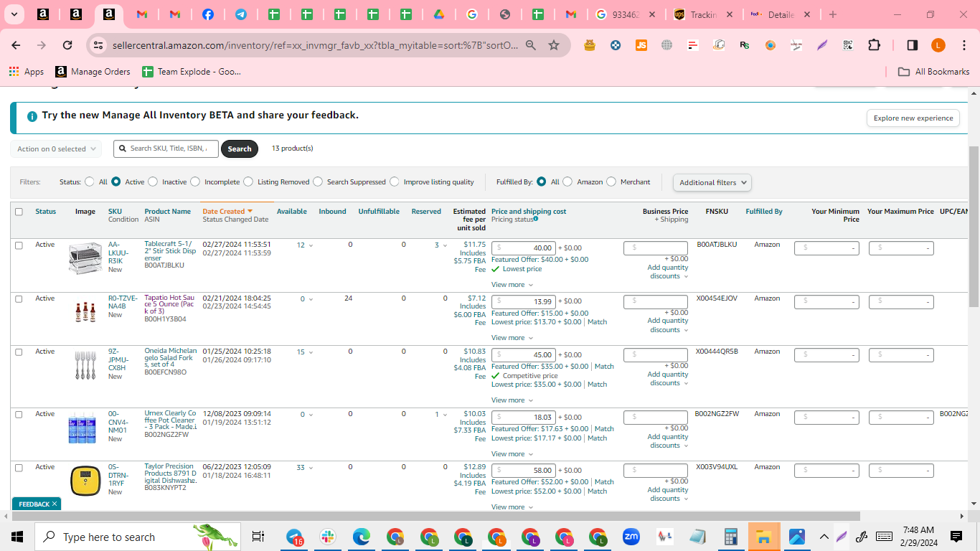980x551 pixels.
Task: Switch to the Google Drive browser tab
Action: click(438, 14)
